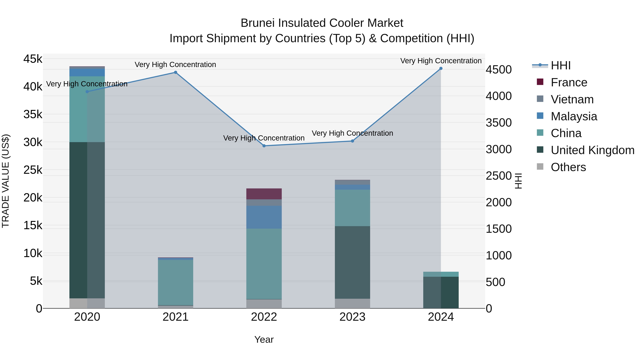The height and width of the screenshot is (362, 644).
Task: Click the 2023 x-axis label
Action: click(x=352, y=317)
